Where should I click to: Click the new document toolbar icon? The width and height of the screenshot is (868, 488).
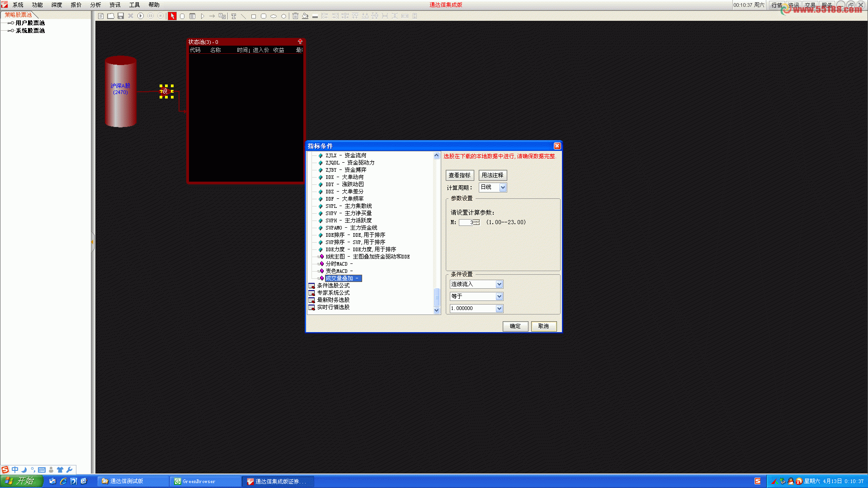tap(101, 16)
